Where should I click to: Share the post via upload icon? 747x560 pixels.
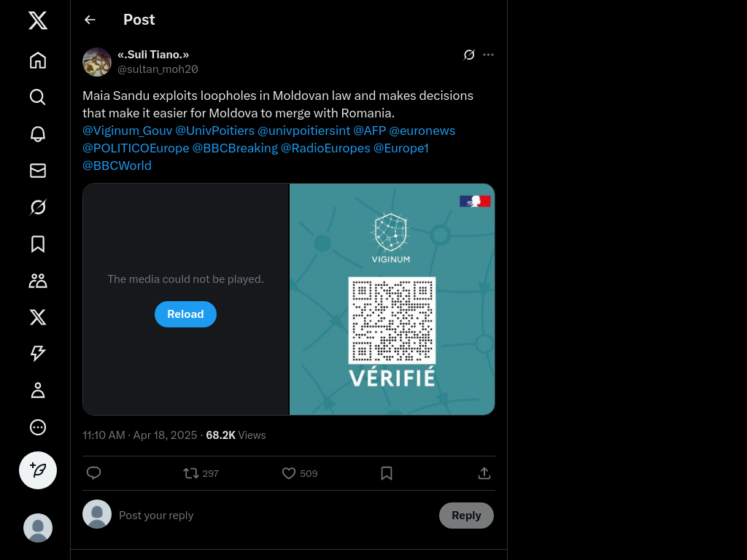(484, 473)
